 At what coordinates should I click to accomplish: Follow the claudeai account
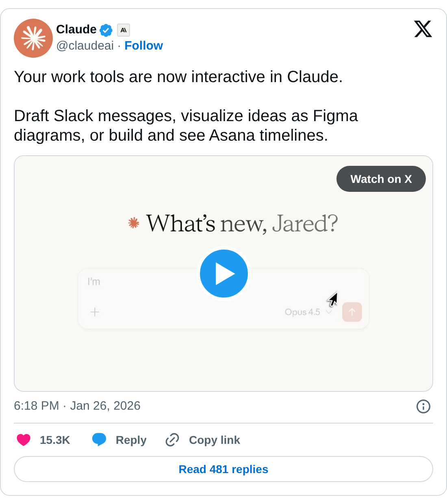click(x=143, y=46)
